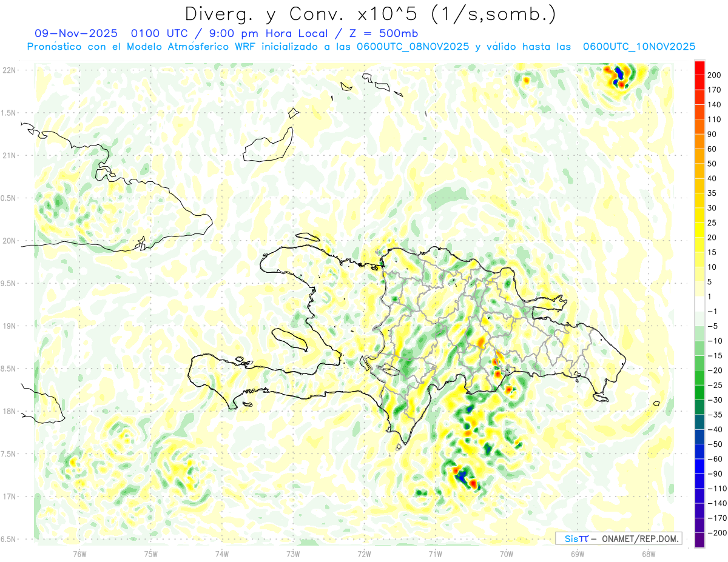
Task: Click the "0.5N" latitude label
Action: (9, 198)
